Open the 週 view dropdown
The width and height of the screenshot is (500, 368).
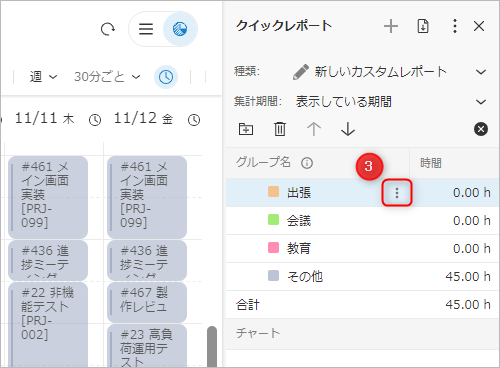(x=43, y=77)
